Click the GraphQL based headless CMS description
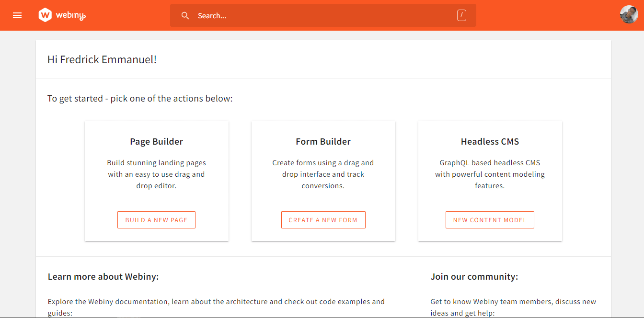Screen dimensions: 644x318 click(490, 174)
